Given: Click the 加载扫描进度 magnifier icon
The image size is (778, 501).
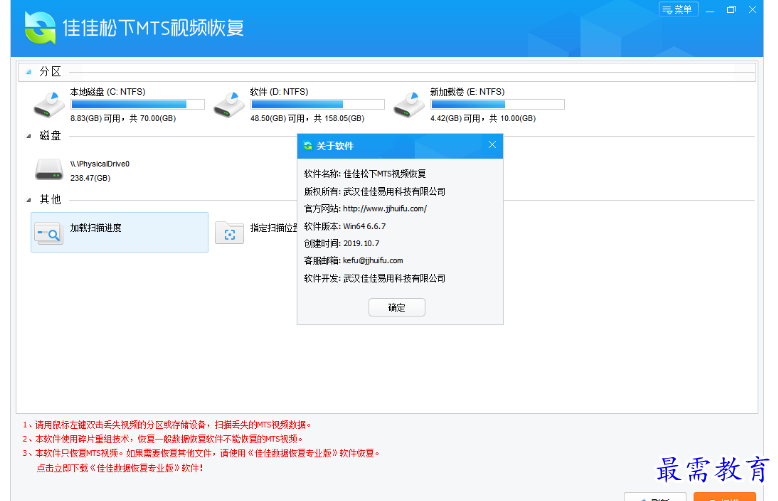Looking at the screenshot, I should tap(48, 233).
